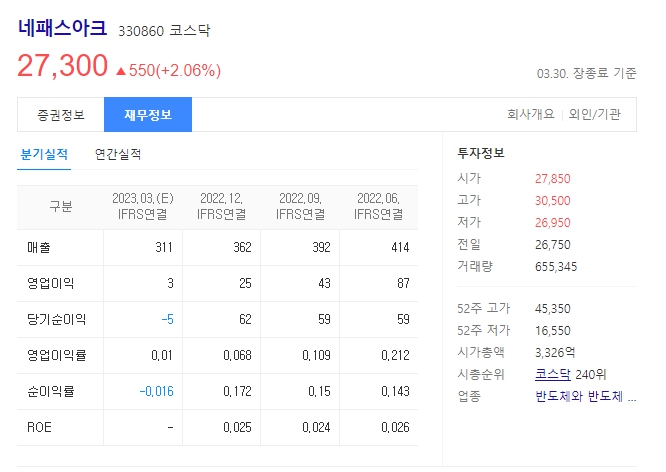Click the 시가 value 27,850
The width and height of the screenshot is (666, 472).
553,179
